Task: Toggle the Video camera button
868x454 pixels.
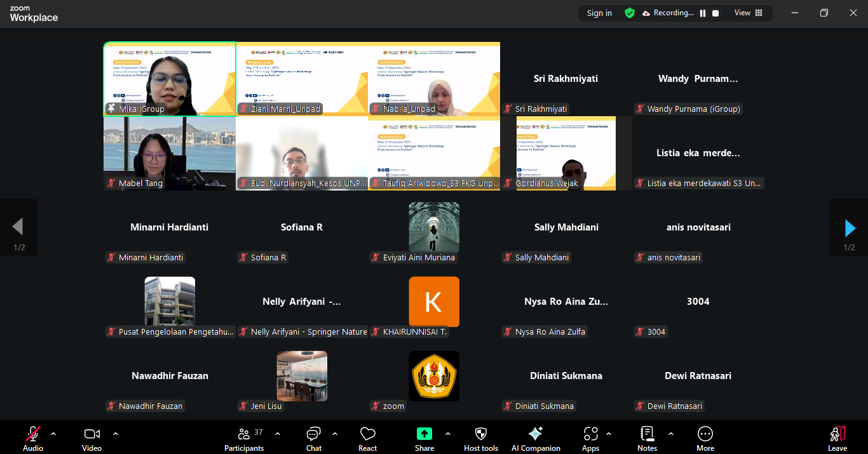Action: click(x=92, y=434)
